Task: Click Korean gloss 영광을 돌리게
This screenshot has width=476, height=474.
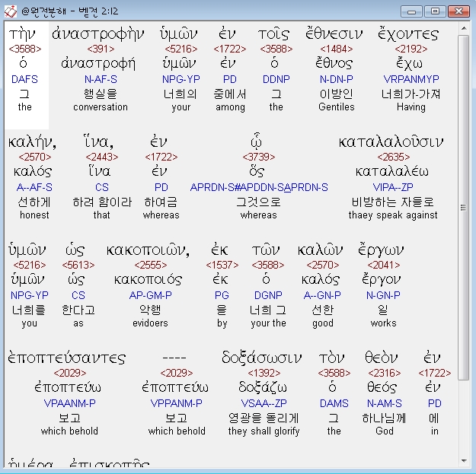Action: (264, 418)
